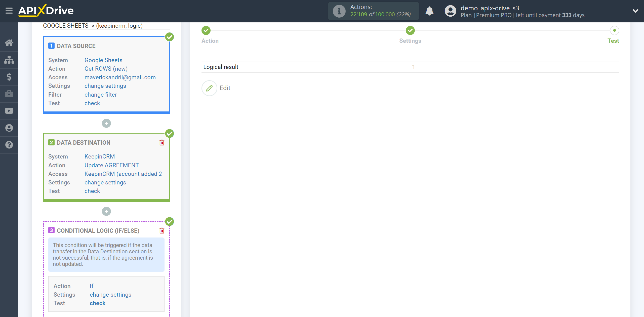Viewport: 644px width, 317px height.
Task: Click the delete trash icon on DATA DESTINATION
Action: [x=162, y=142]
